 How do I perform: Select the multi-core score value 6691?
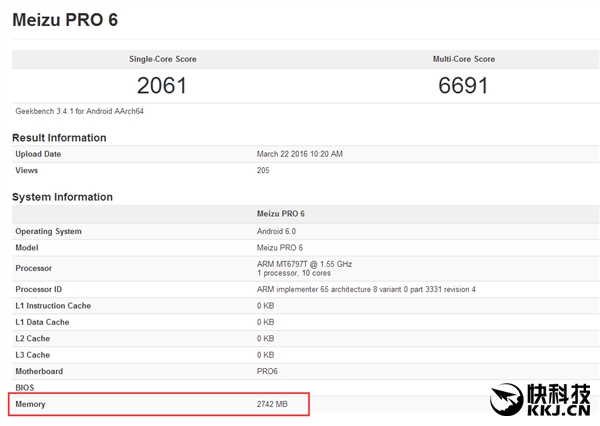pos(463,85)
